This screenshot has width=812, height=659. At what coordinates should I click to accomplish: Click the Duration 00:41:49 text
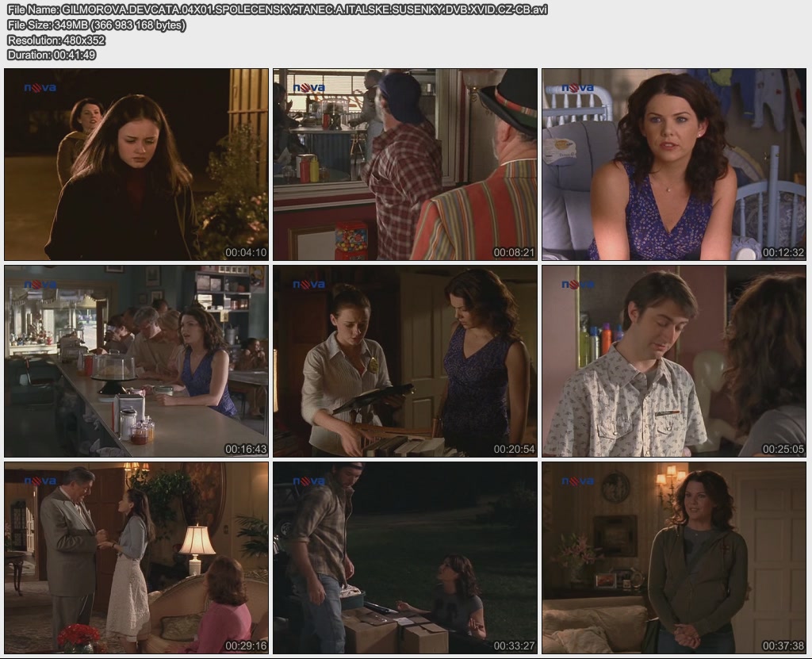52,55
